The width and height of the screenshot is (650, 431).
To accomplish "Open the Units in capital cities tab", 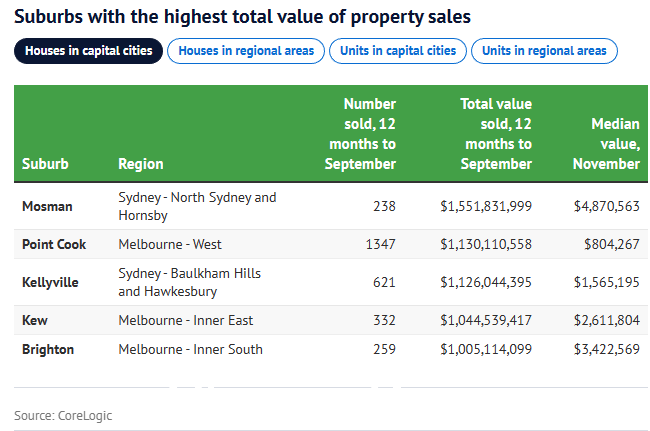I will [x=398, y=51].
